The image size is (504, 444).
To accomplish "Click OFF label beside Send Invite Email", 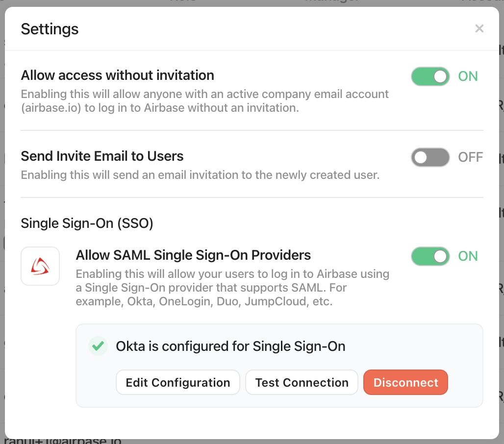I will tap(470, 157).
